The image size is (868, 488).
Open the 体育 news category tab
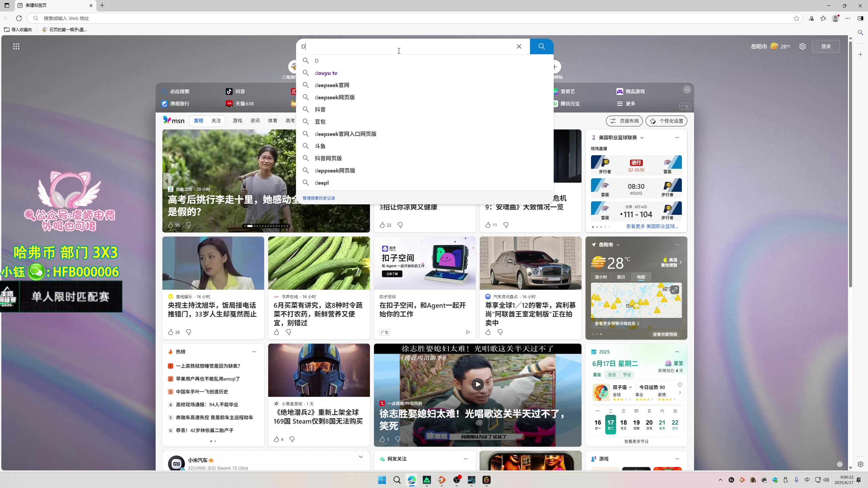pos(273,121)
